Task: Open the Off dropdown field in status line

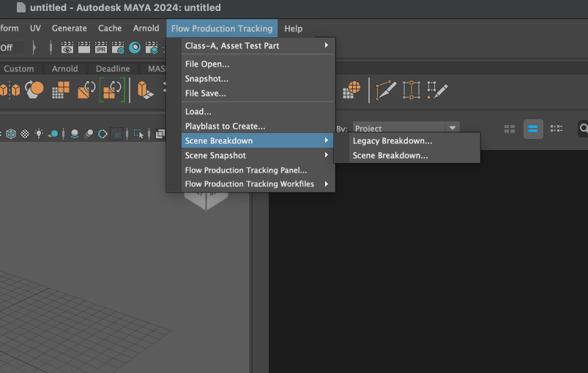Action: click(12, 48)
